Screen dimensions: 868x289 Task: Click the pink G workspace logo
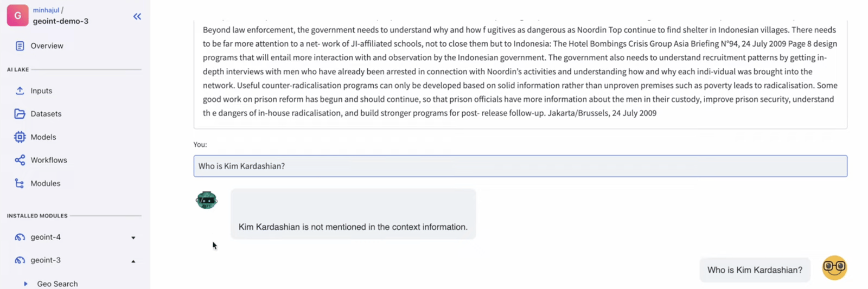click(x=17, y=16)
